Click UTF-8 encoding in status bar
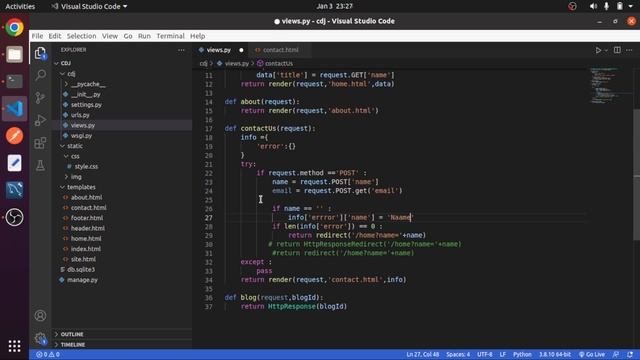 pyautogui.click(x=485, y=354)
